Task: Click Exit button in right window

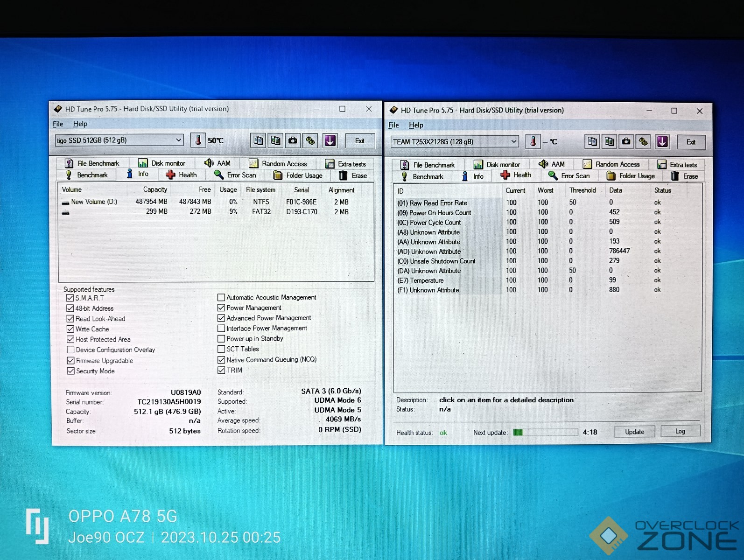Action: 691,142
